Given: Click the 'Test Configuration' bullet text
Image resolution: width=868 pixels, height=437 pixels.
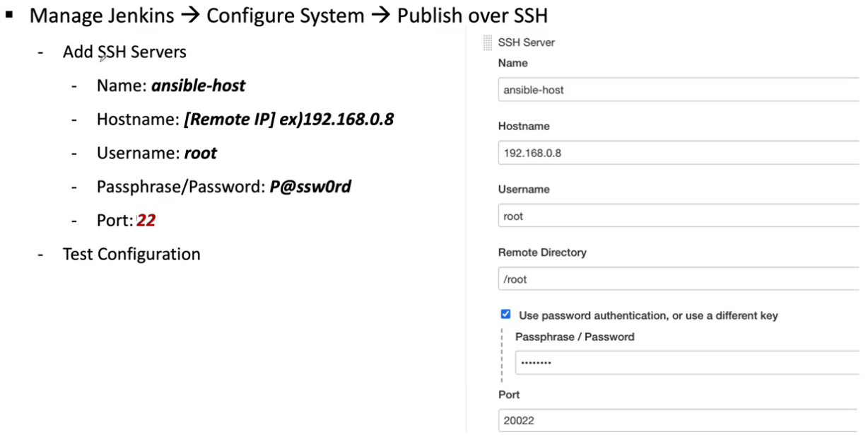Looking at the screenshot, I should point(131,254).
